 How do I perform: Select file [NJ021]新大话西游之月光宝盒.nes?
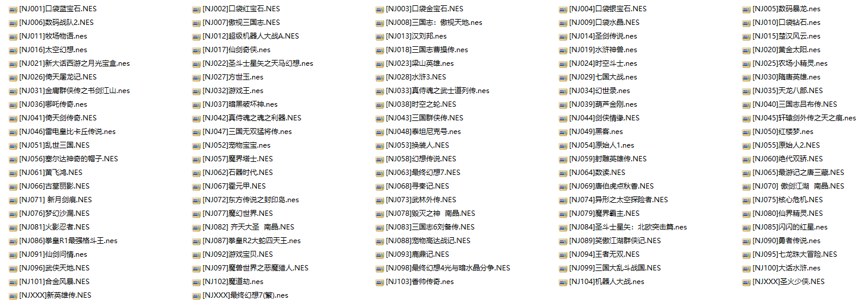pyautogui.click(x=74, y=63)
